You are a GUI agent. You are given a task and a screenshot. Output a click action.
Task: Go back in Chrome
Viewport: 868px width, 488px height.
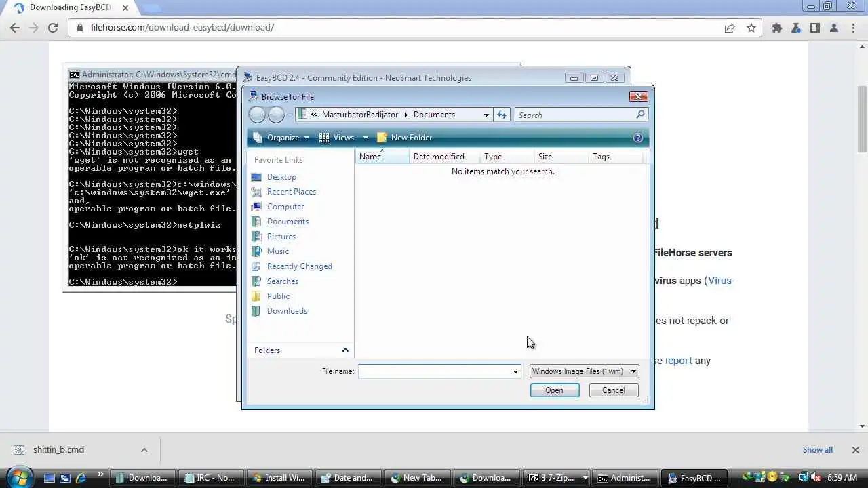[x=15, y=28]
